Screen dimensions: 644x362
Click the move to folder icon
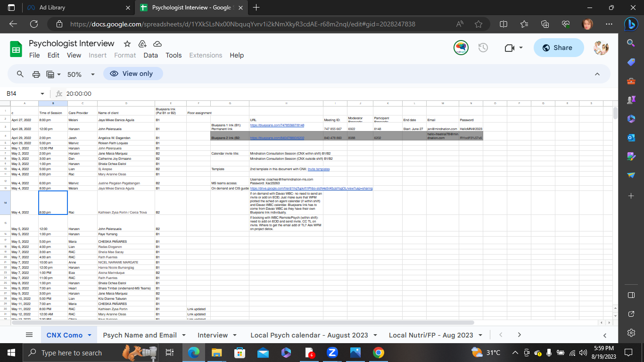coord(142,44)
